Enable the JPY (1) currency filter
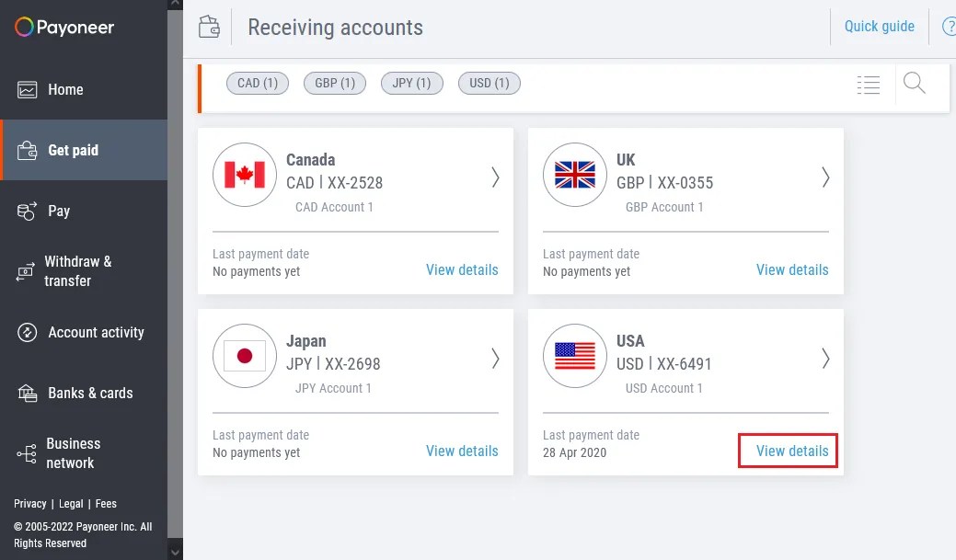The height and width of the screenshot is (560, 956). point(411,83)
